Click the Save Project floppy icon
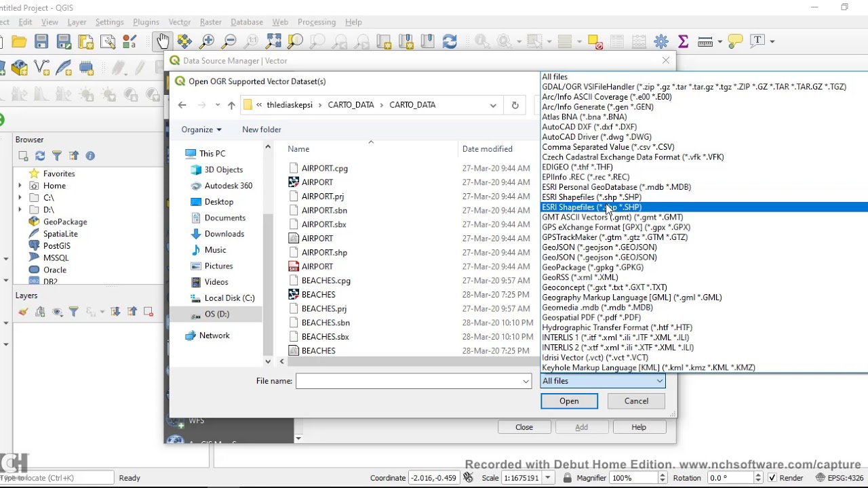The width and height of the screenshot is (868, 488). [41, 41]
